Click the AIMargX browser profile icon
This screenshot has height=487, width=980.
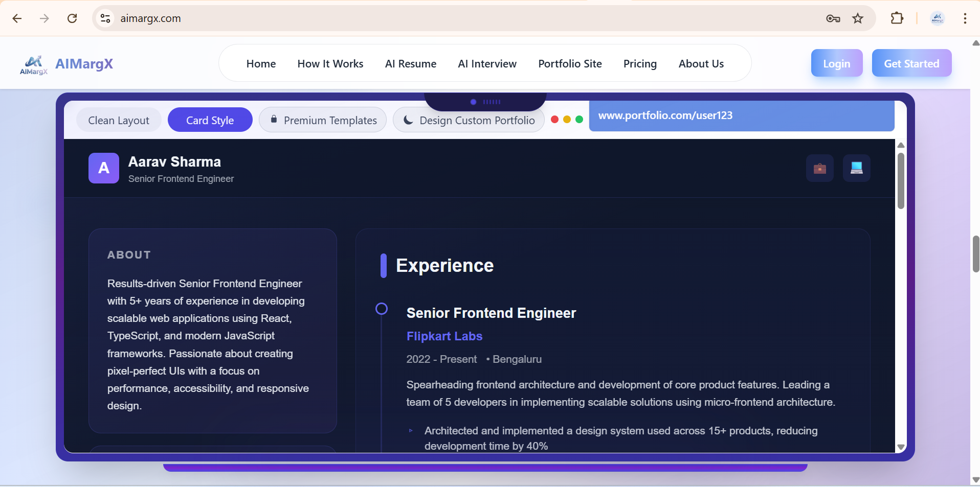[x=938, y=18]
